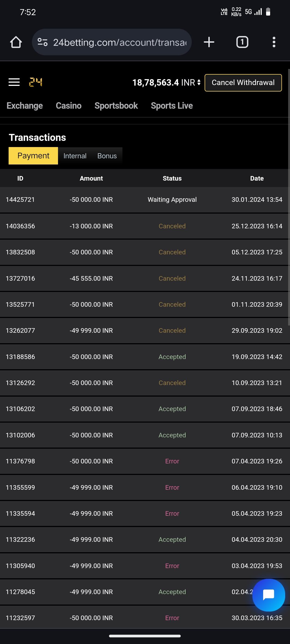Select transaction 14425721 Waiting Approval row

pyautogui.click(x=145, y=200)
